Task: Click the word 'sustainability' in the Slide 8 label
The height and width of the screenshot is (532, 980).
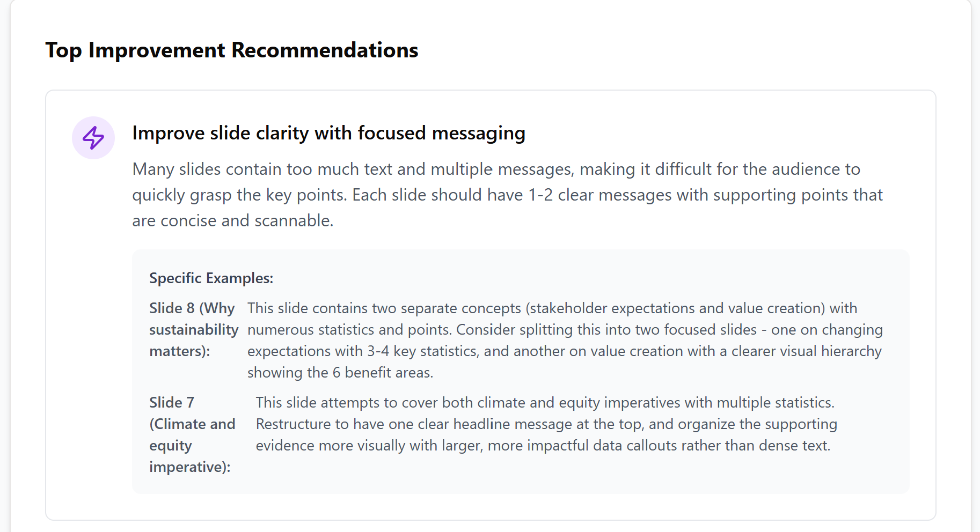Action: [x=194, y=329]
